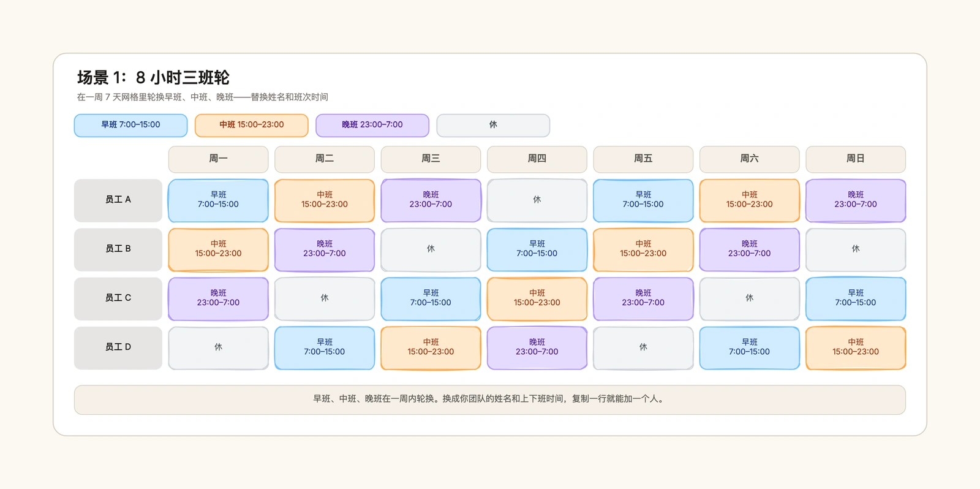Select 员工 A's 周五 早班 cell
The width and height of the screenshot is (980, 489).
(643, 200)
